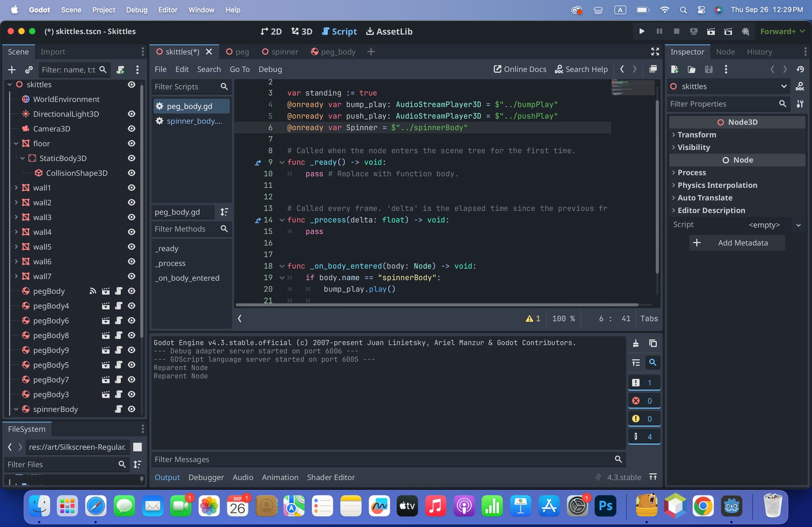Screen dimensions: 812x527
Task: Run the project with the play icon
Action: 642,31
